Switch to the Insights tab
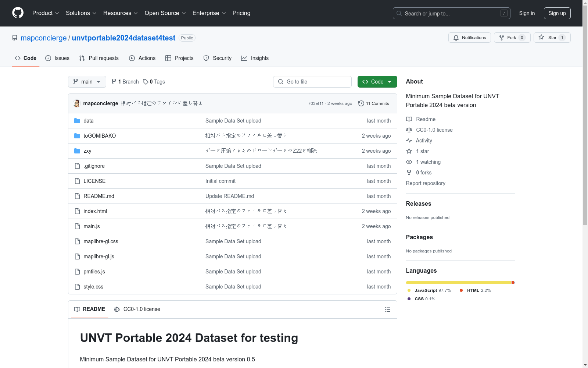The image size is (588, 368). click(x=255, y=58)
